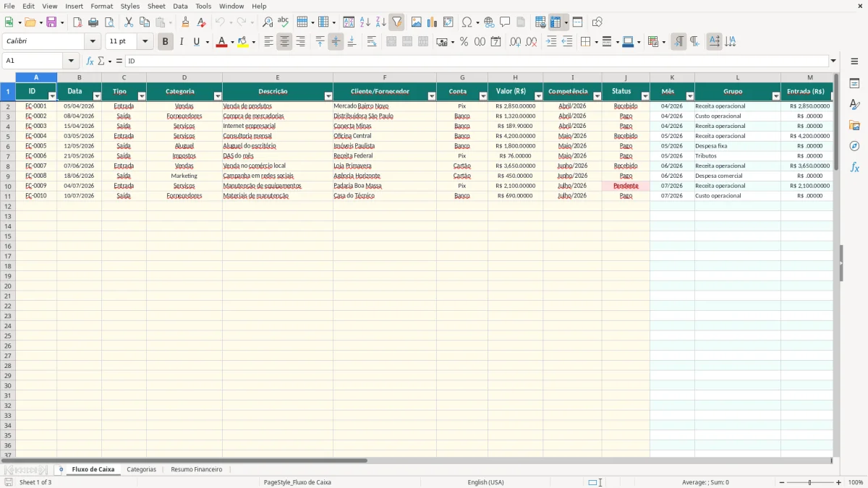Apply the yellow background highlight color
This screenshot has width=868, height=488.
click(243, 42)
